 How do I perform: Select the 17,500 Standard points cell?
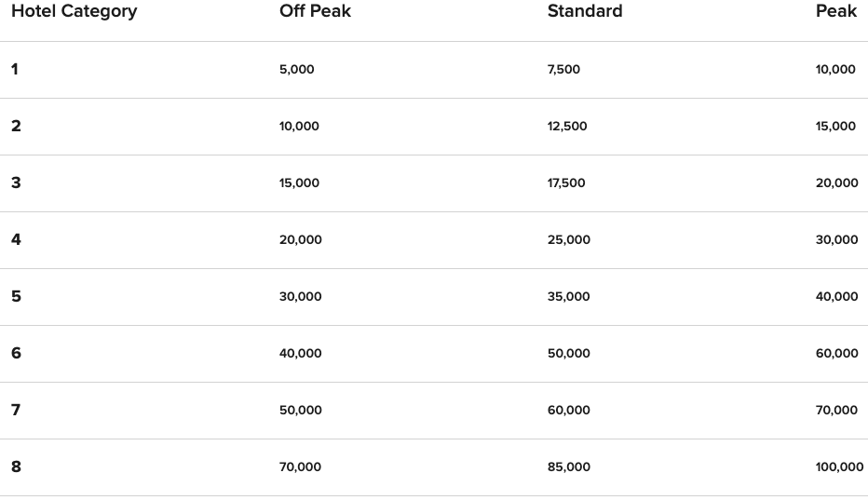[566, 183]
